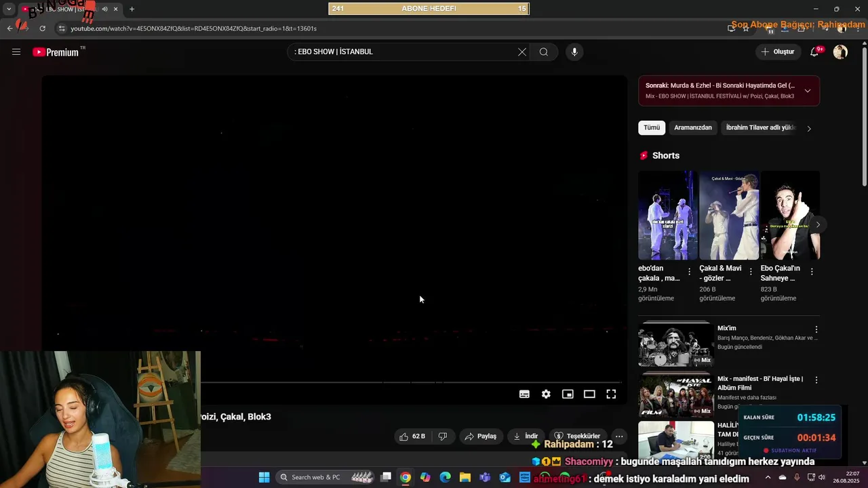The image size is (868, 488).
Task: Start voice search with the microphone
Action: (574, 52)
